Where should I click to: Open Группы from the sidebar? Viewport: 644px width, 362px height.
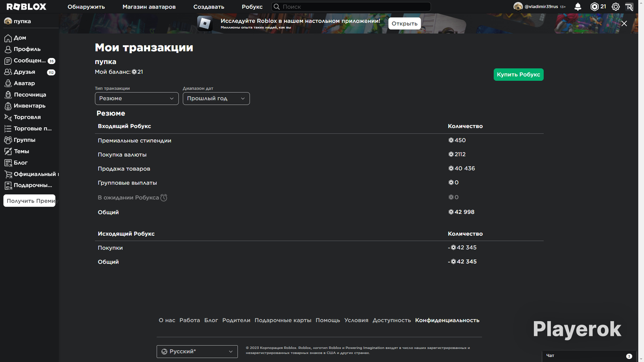click(x=24, y=140)
